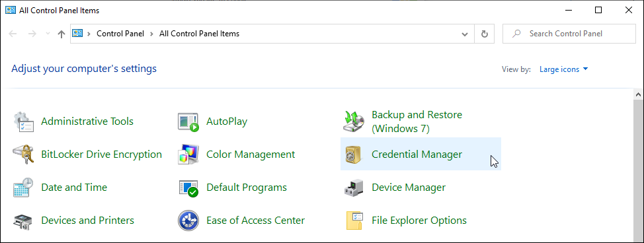Click the Credential Manager safe icon
The image size is (644, 243).
click(x=353, y=155)
